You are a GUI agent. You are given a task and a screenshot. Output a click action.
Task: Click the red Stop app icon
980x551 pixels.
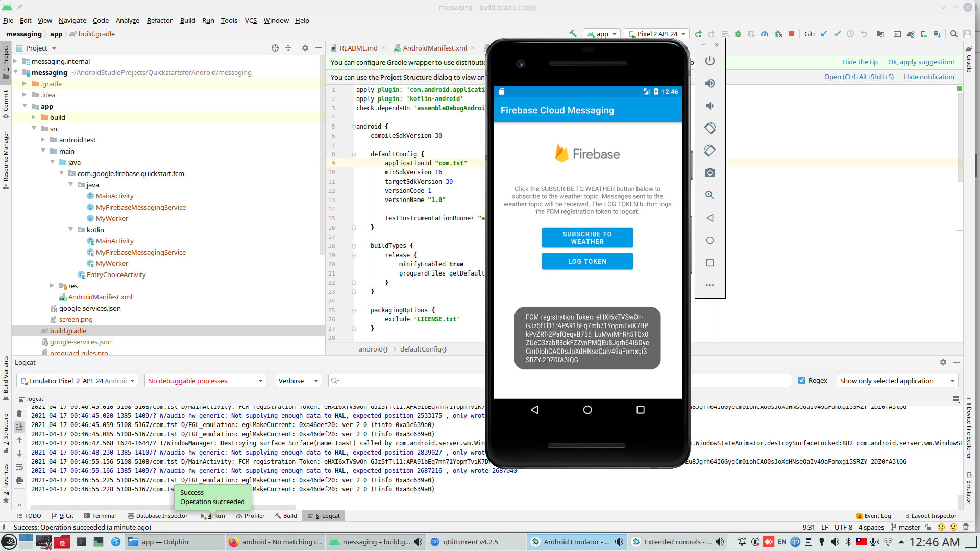[791, 34]
